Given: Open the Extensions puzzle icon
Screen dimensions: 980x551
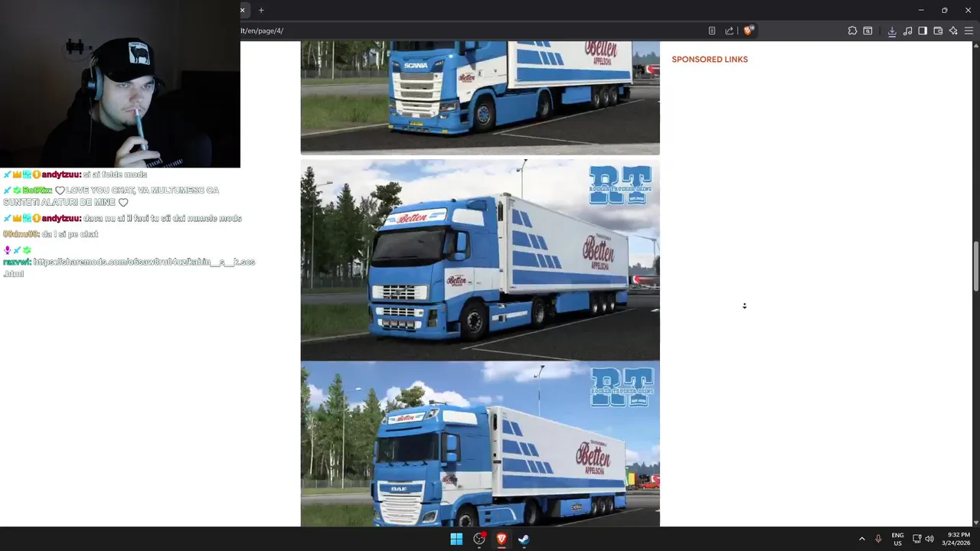Looking at the screenshot, I should 852,31.
